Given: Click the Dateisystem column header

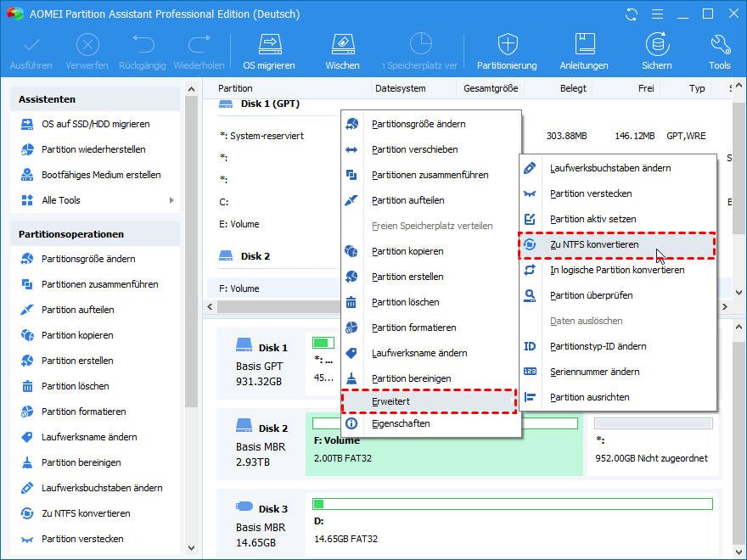Looking at the screenshot, I should (x=400, y=88).
